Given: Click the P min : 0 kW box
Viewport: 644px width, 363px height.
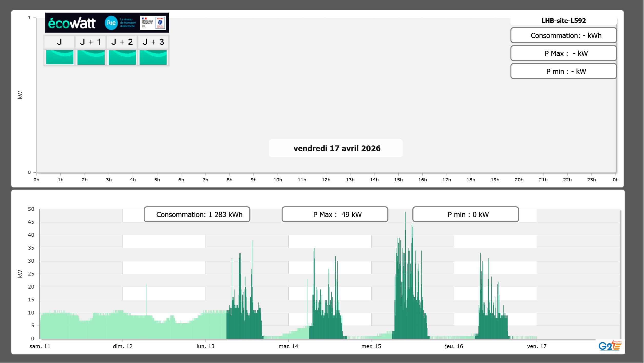Looking at the screenshot, I should (x=465, y=214).
